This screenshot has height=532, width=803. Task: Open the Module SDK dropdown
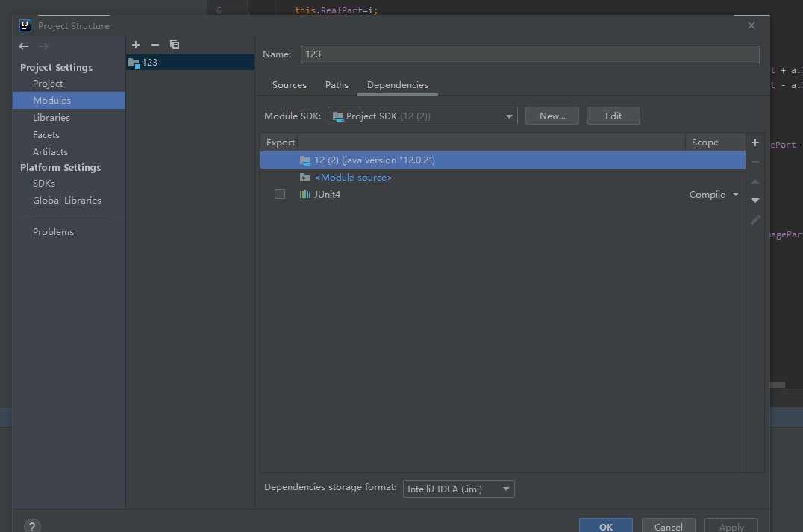(422, 116)
